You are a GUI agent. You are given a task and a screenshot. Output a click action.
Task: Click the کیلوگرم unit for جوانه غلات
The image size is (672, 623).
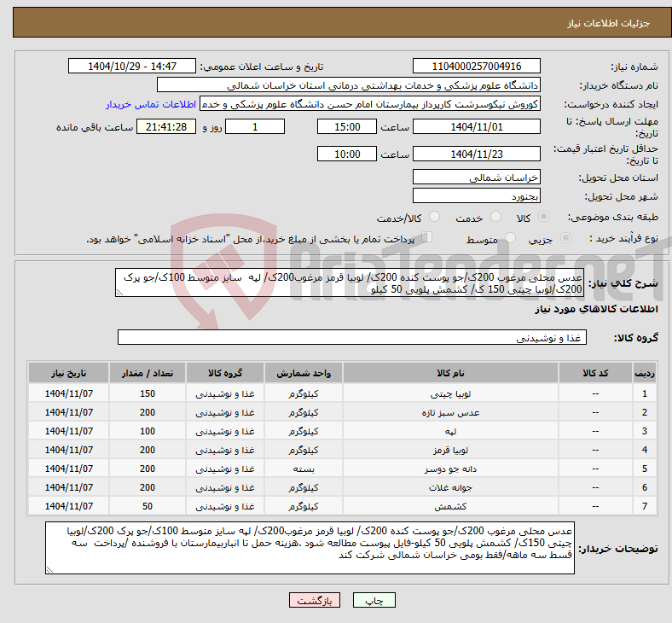(x=304, y=487)
